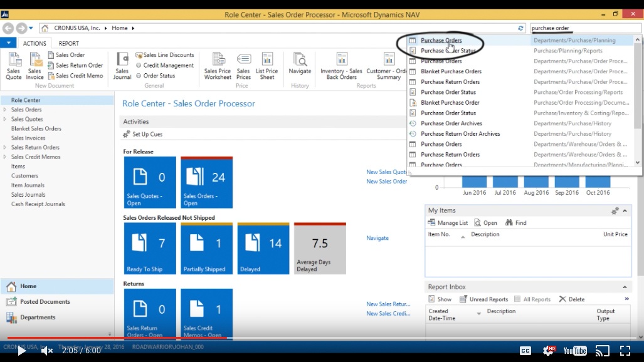The width and height of the screenshot is (644, 362).
Task: Switch to the REPORT ribbon tab
Action: pos(68,43)
